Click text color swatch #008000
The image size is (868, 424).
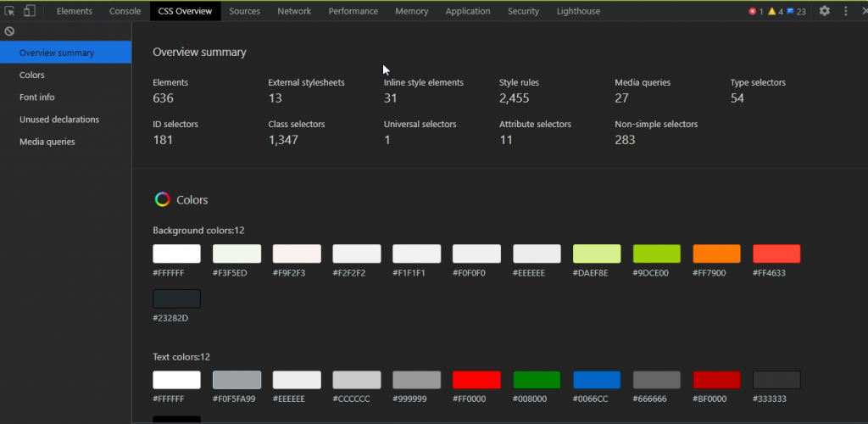(537, 380)
